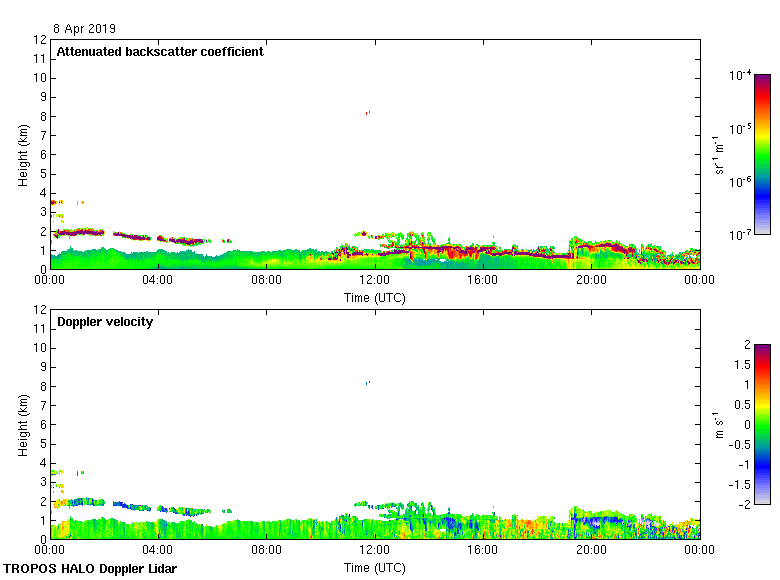
Task: Click "Time (UTC)" label under the Doppler velocity plot
Action: pos(375,568)
